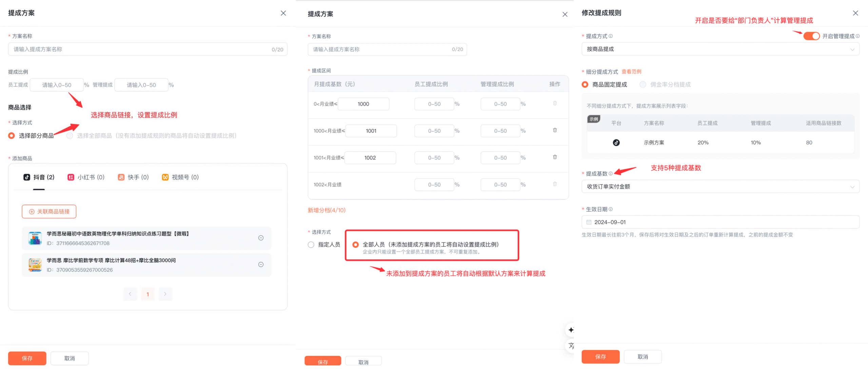Switch to the 快手 (0) tab
868x369 pixels.
pyautogui.click(x=133, y=177)
